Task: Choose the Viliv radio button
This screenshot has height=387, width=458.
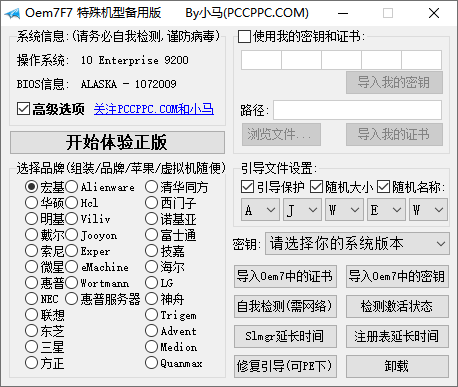Action: pos(71,219)
